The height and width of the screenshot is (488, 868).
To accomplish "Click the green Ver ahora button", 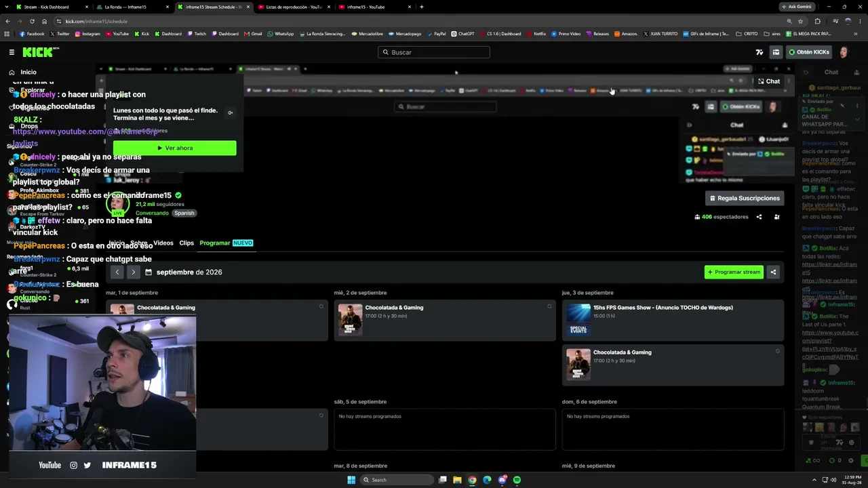I will [x=175, y=148].
